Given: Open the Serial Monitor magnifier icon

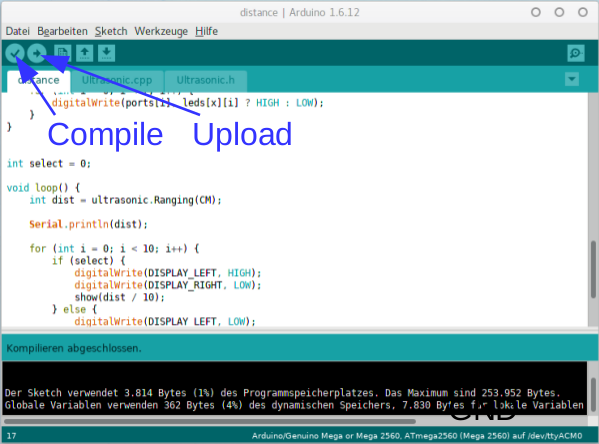Looking at the screenshot, I should [576, 53].
